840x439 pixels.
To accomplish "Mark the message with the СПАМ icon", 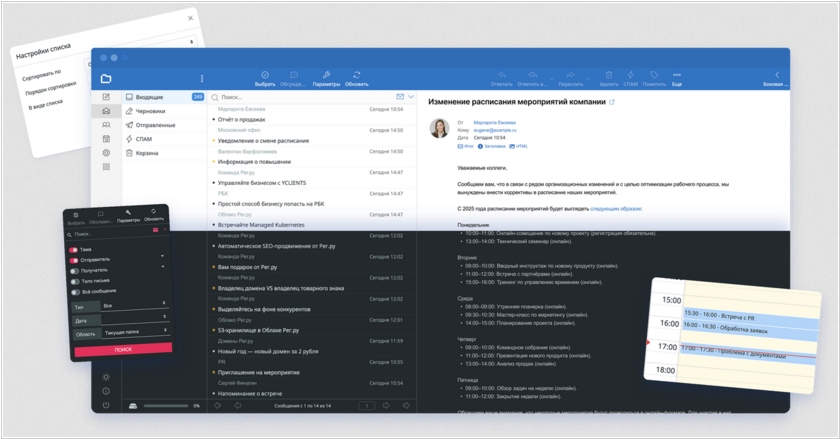I will tap(630, 75).
